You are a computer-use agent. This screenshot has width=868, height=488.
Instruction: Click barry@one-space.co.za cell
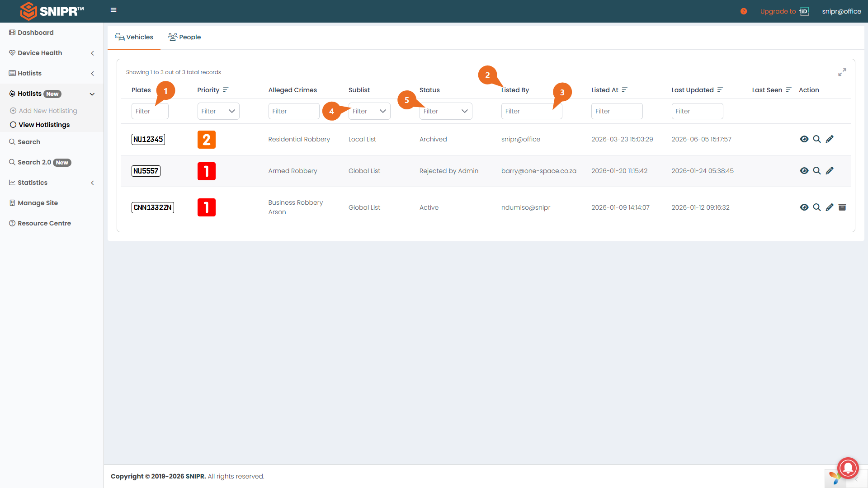coord(539,171)
